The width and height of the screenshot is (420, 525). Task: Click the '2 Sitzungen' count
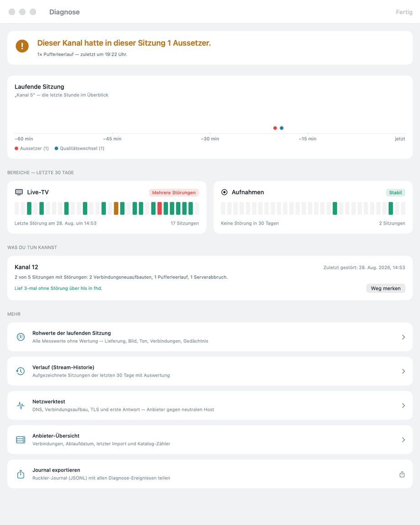392,223
